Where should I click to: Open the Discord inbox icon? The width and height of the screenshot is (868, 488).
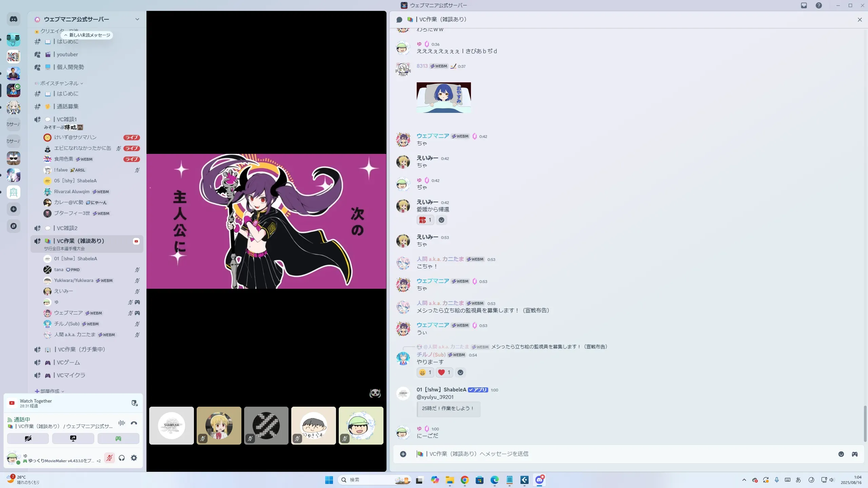click(x=804, y=5)
